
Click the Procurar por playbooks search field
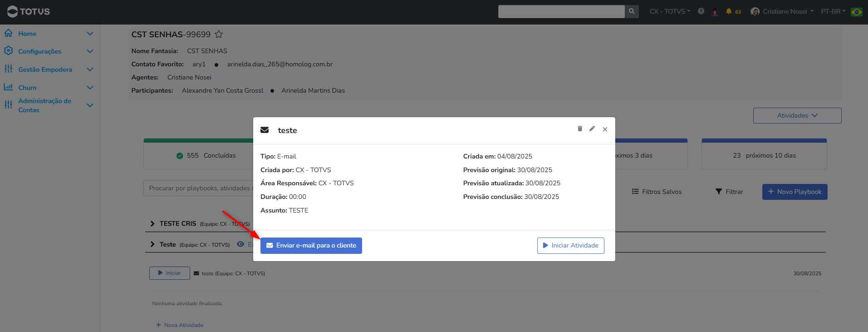(199, 188)
